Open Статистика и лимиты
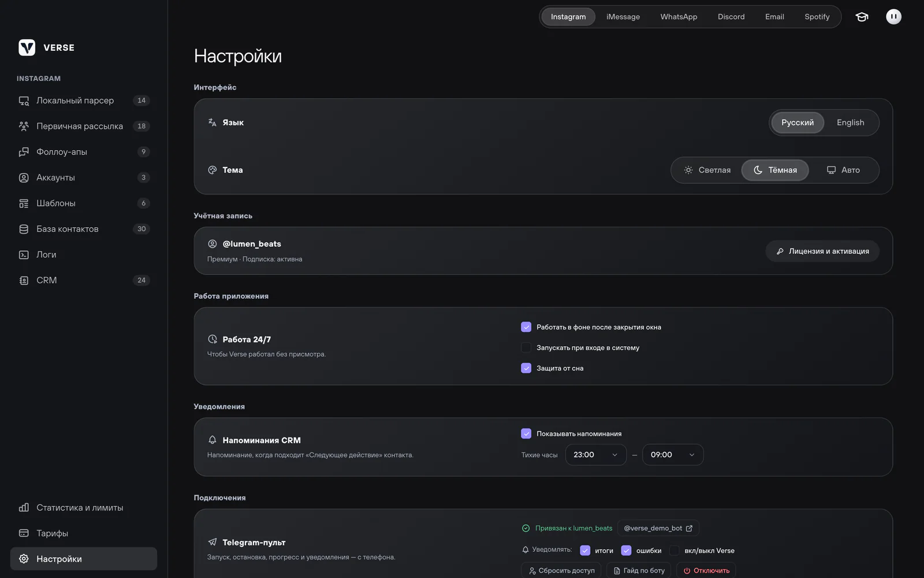The image size is (924, 578). point(84,507)
